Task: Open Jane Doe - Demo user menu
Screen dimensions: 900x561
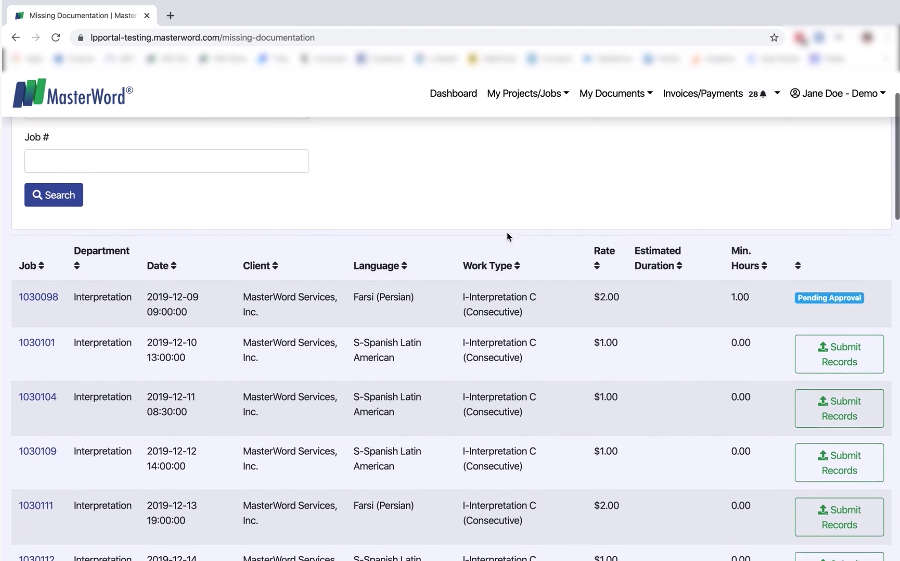Action: pyautogui.click(x=837, y=94)
